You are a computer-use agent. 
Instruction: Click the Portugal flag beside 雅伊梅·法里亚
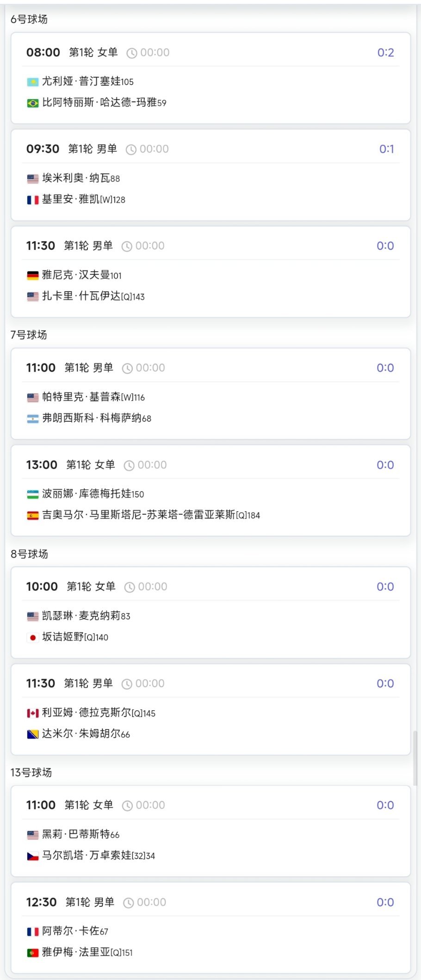click(x=32, y=953)
